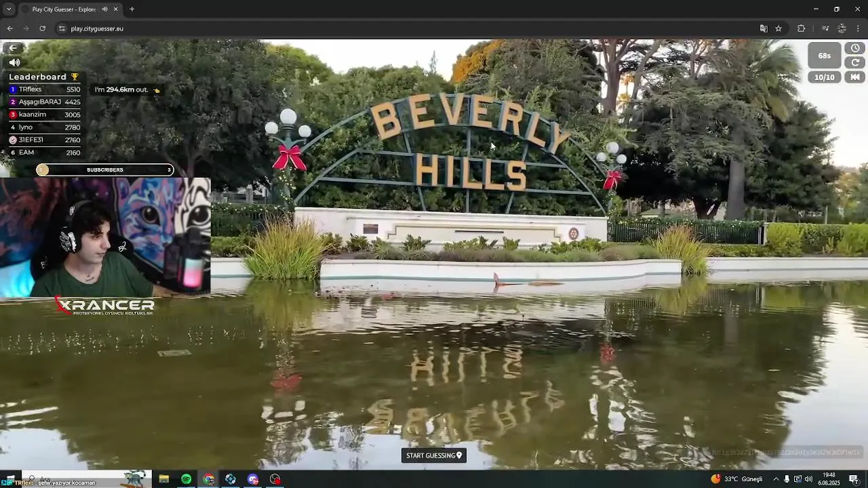Mute the tab using its audio icon
868x488 pixels.
(x=104, y=9)
